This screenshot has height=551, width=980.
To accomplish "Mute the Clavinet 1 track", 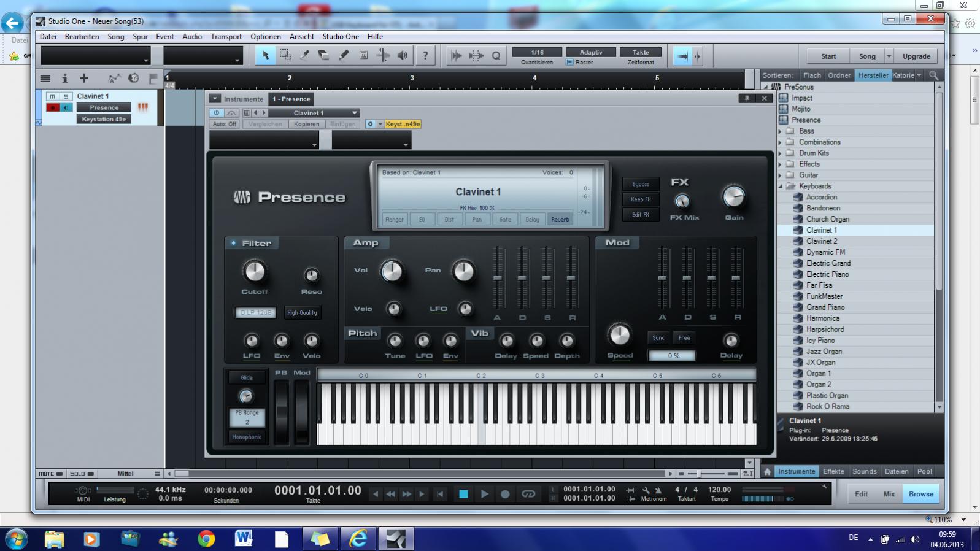I will (53, 96).
